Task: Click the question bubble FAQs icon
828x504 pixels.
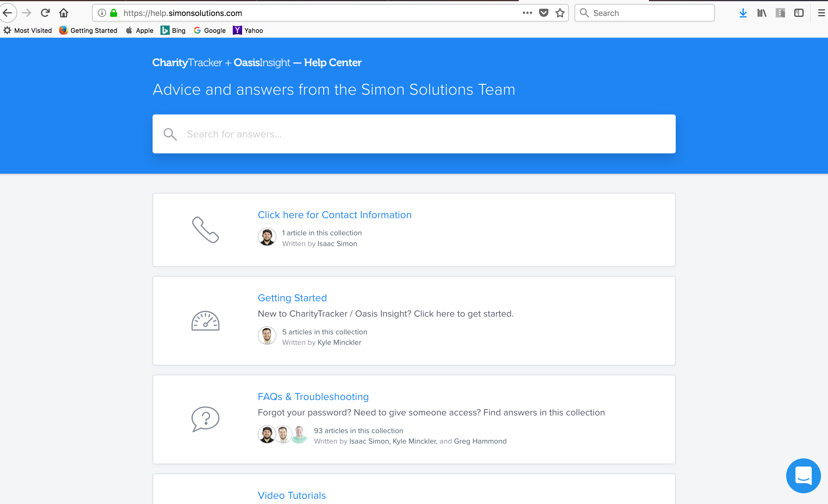Action: point(205,419)
